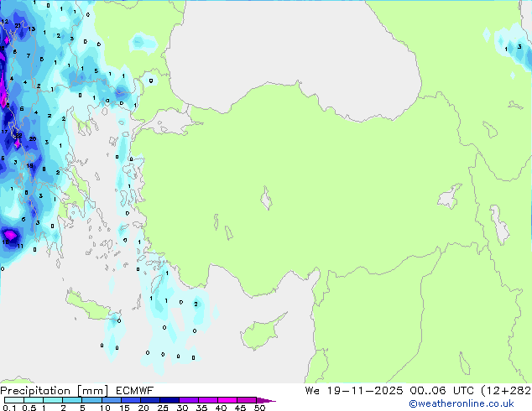Viewport: 532px width, 411px height.
Task: Click the '21' precipitation value on map
Action: [x=18, y=25]
